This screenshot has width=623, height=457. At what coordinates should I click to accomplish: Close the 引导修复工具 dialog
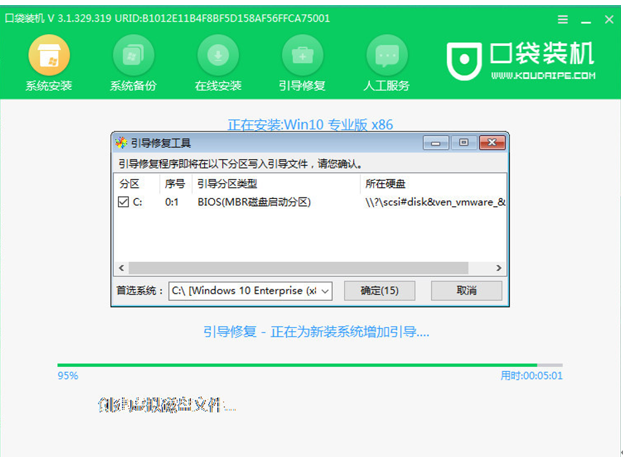point(492,143)
